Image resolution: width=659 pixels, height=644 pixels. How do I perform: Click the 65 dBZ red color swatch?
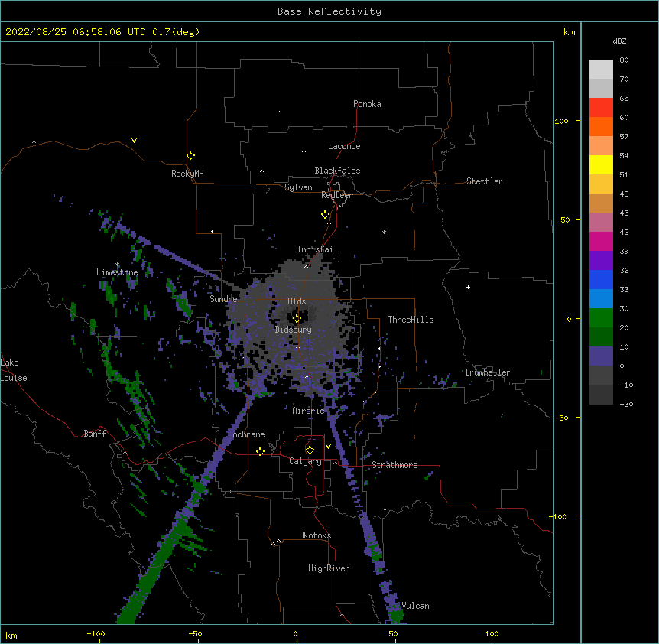601,108
